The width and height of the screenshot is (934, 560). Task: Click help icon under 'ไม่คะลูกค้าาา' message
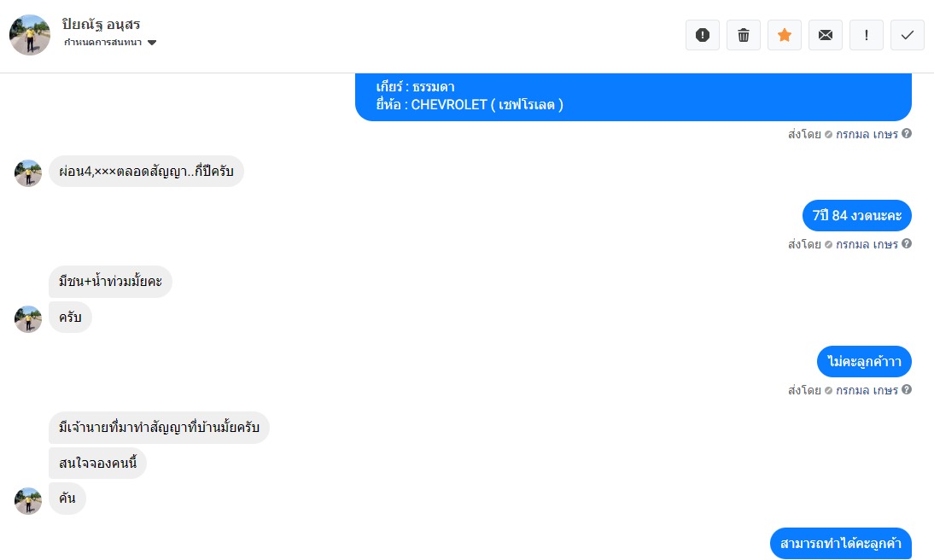click(x=907, y=390)
